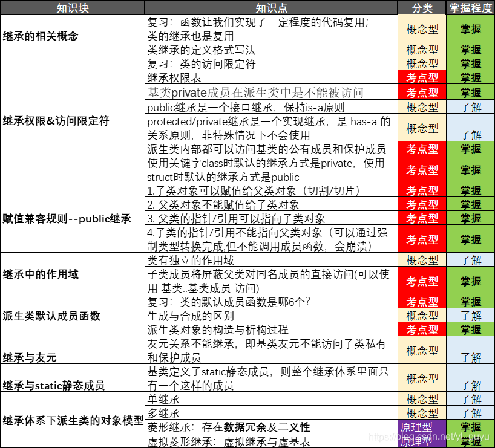Select the 继承权限&访问限定符 block cell

[x=72, y=120]
